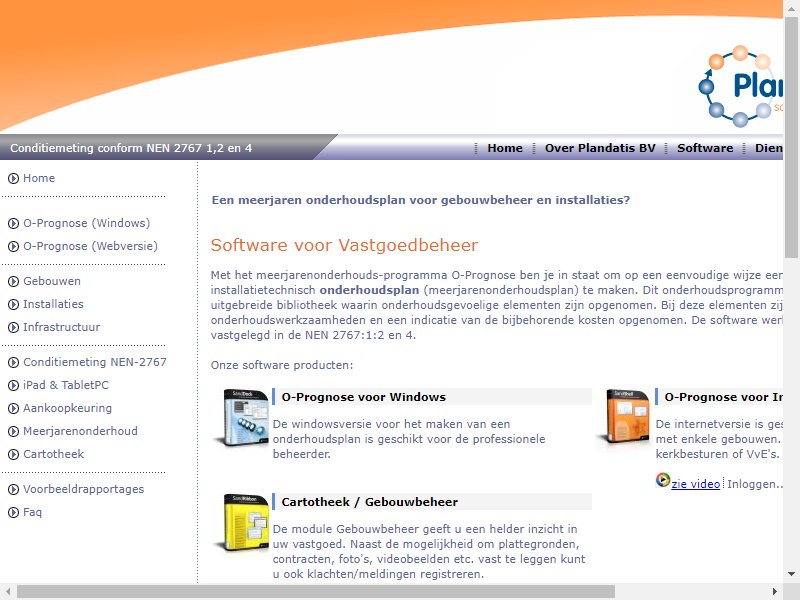The width and height of the screenshot is (800, 600).
Task: Click the 'Onze software producten:' text
Action: [x=282, y=365]
